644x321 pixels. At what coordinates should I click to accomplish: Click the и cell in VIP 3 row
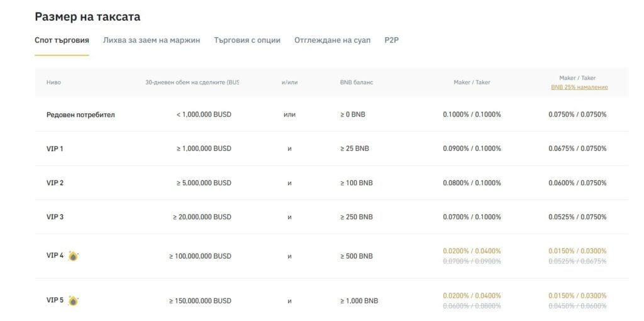click(289, 217)
